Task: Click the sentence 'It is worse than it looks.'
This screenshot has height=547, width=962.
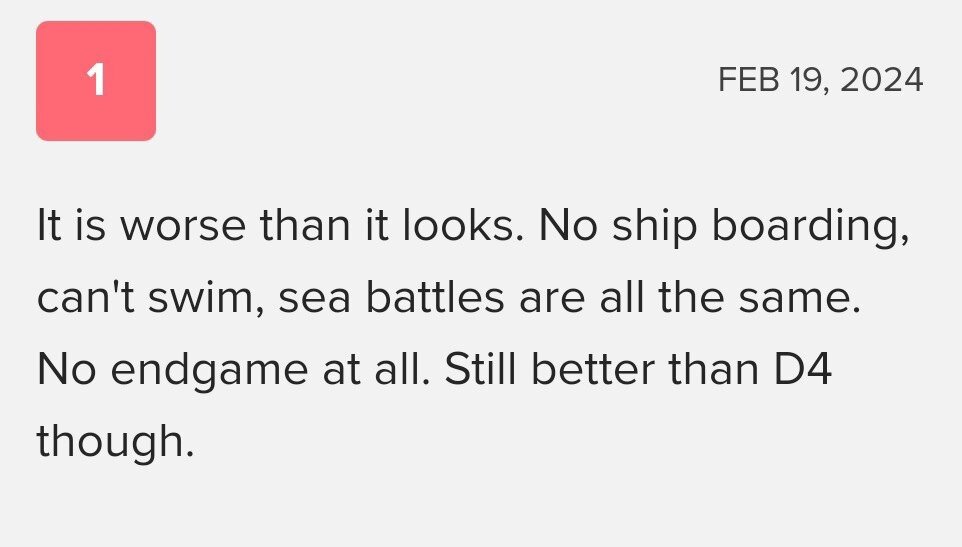Action: [280, 225]
